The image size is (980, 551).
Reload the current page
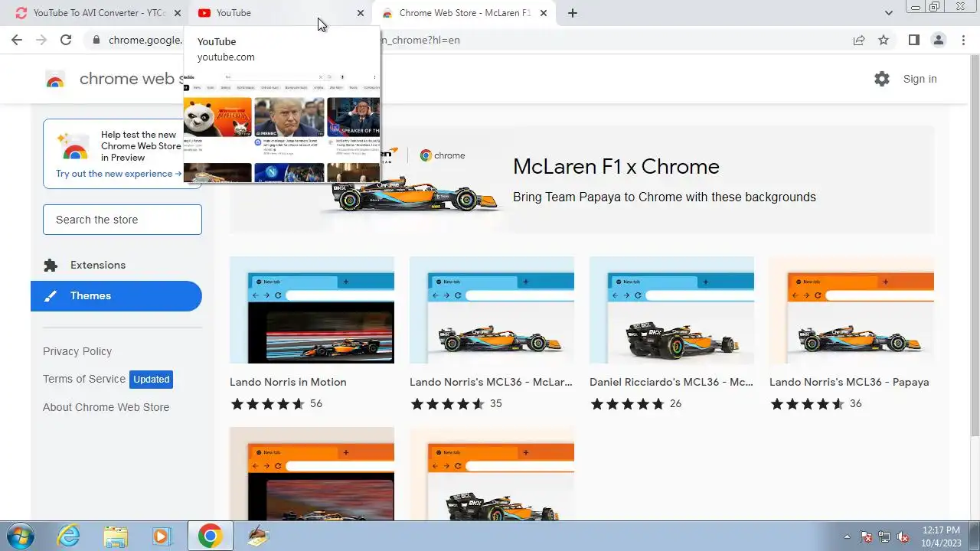click(x=66, y=40)
